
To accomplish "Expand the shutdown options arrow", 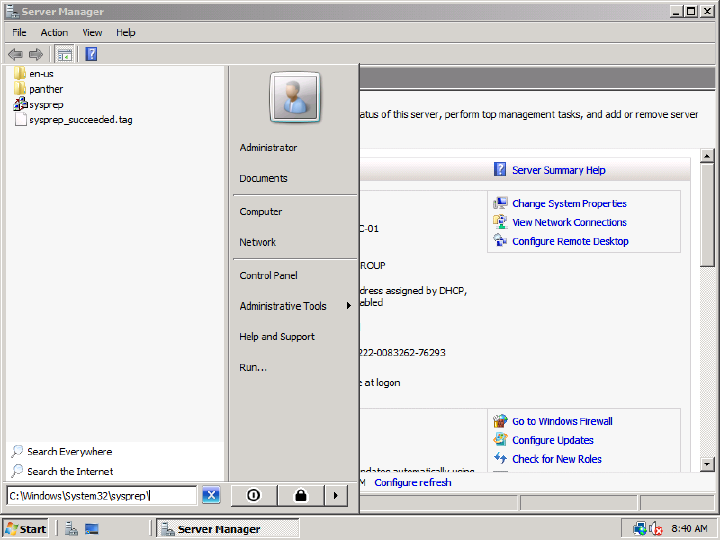I will 336,495.
